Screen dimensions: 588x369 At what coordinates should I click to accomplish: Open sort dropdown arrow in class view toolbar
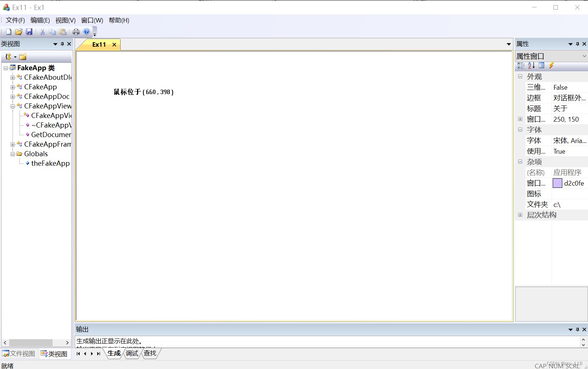coord(15,57)
